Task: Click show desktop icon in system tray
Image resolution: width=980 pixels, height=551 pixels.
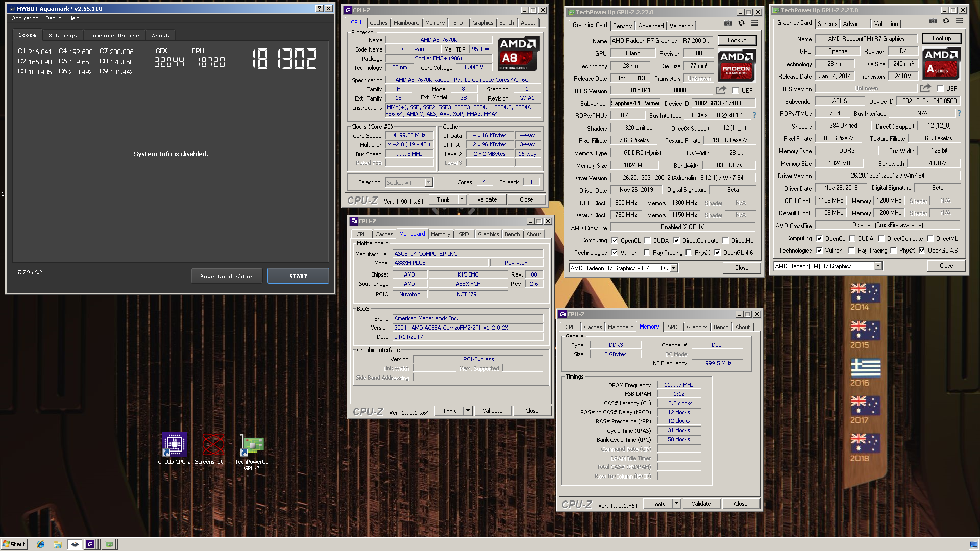Action: click(x=973, y=544)
